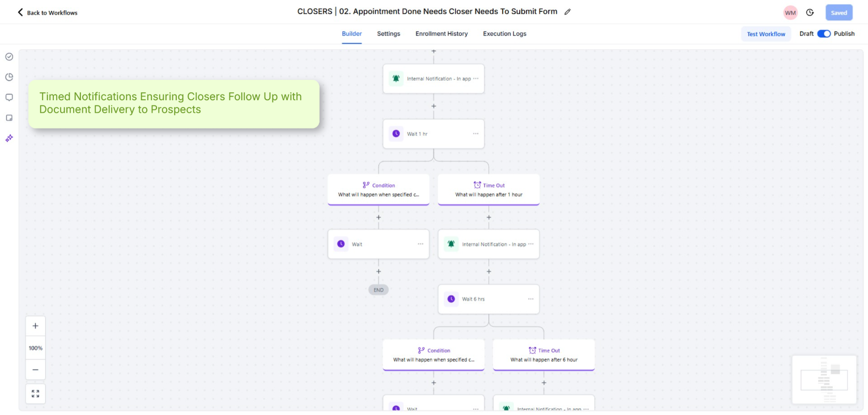
Task: Click the workflow minimap thumbnail
Action: click(x=824, y=379)
